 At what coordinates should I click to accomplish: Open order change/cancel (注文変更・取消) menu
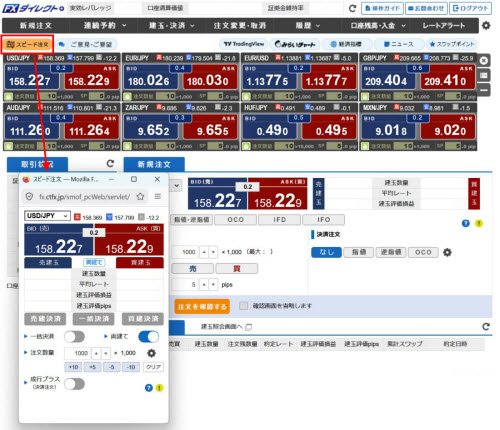[x=240, y=26]
